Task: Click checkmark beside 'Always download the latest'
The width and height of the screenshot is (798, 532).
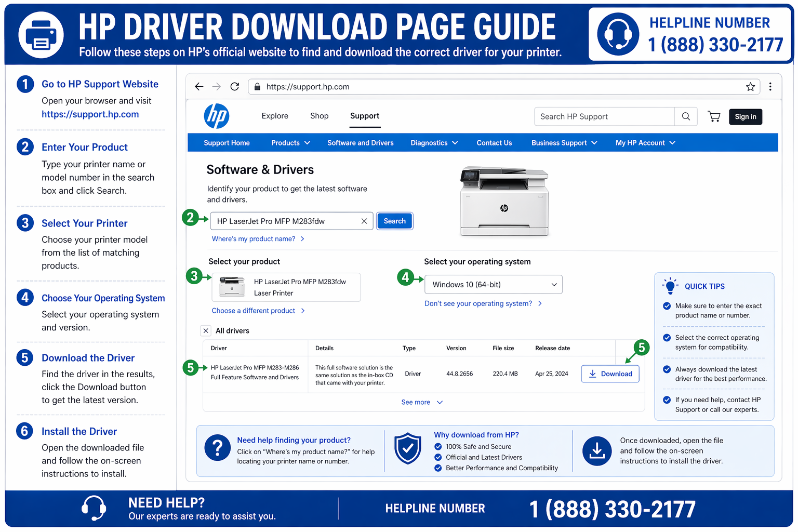Action: [667, 369]
